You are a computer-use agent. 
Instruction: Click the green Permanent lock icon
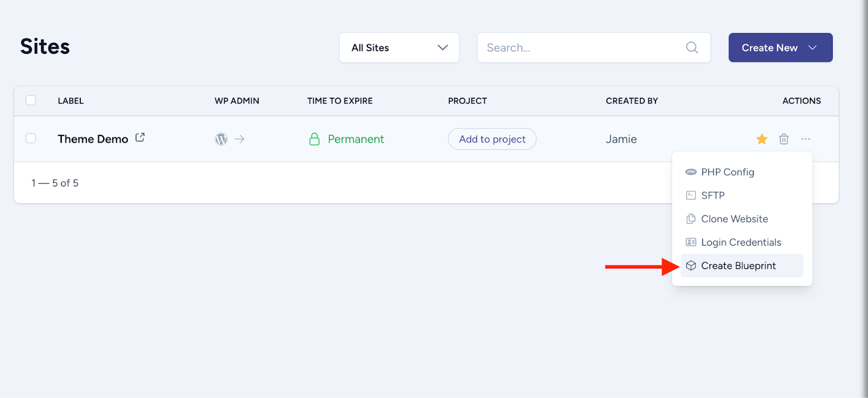[314, 139]
